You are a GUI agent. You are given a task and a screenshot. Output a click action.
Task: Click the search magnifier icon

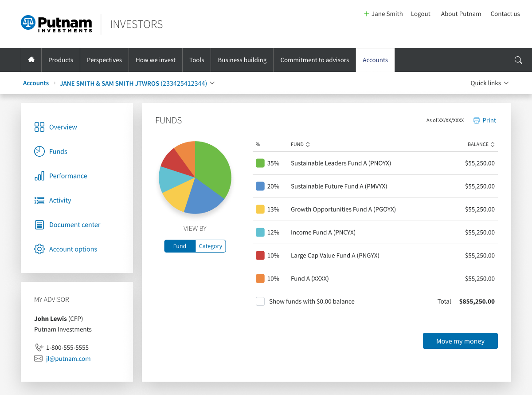coord(518,60)
